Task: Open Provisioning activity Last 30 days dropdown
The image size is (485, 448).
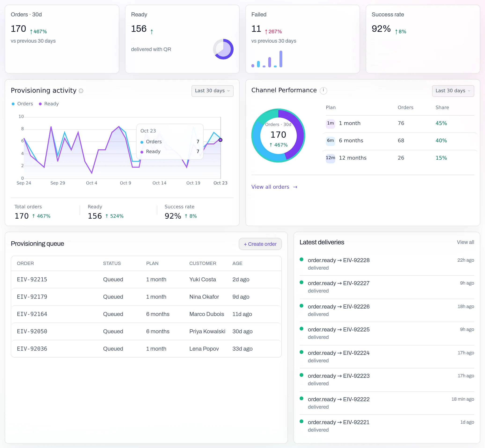Action: pos(212,91)
